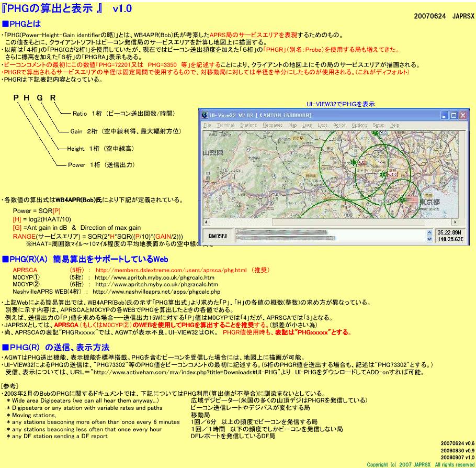Image resolution: width=476 pixels, height=468 pixels.
Task: Click the NashvilleAPRS WEB(4桁) list entry
Action: pos(47,292)
